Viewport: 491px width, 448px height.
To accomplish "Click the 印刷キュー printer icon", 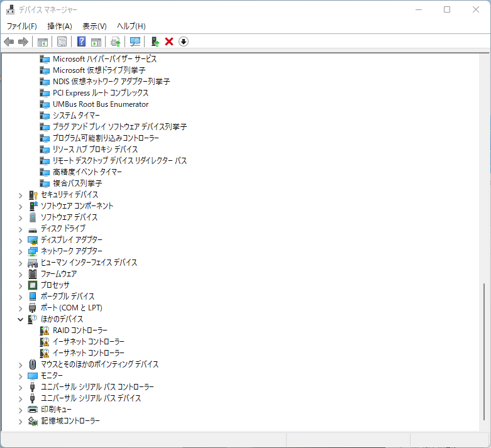I will tap(33, 410).
